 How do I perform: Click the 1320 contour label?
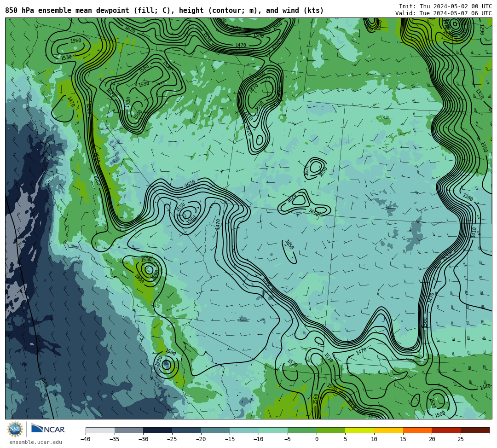(x=480, y=94)
